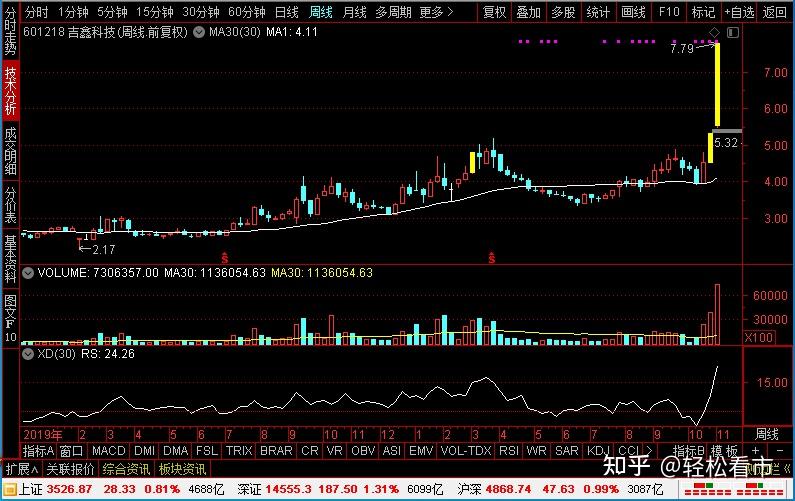795x501 pixels.
Task: Switch to 日线 daily chart
Action: click(x=286, y=12)
